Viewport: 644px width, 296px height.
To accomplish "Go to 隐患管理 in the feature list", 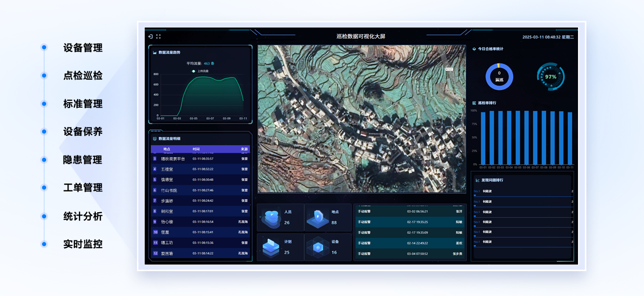I will (82, 160).
